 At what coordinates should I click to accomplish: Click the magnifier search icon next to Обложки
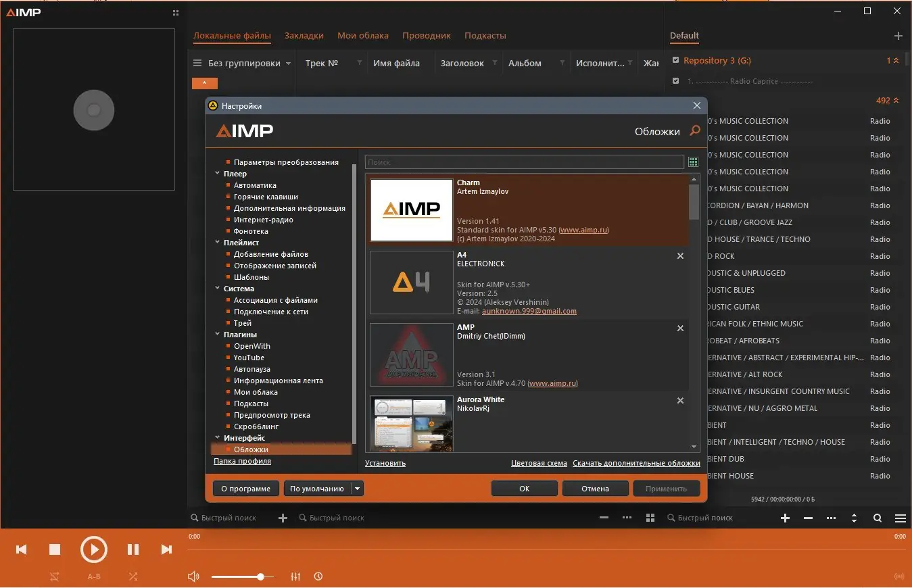tap(694, 132)
